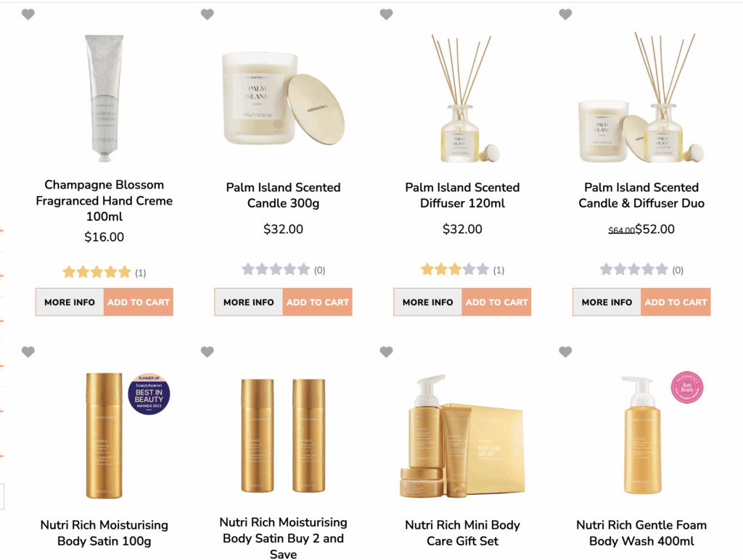The image size is (743, 560).
Task: Open More Info for Champagne Blossom Hand Creme
Action: click(70, 302)
